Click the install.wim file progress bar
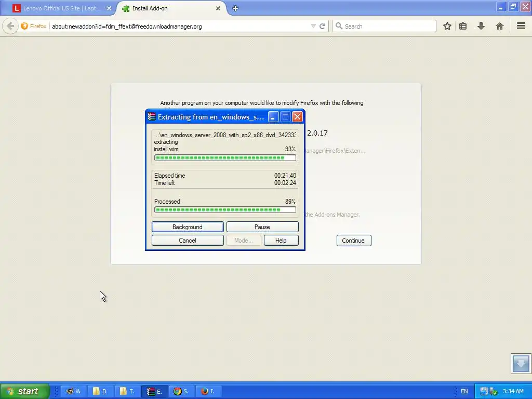 pyautogui.click(x=225, y=158)
